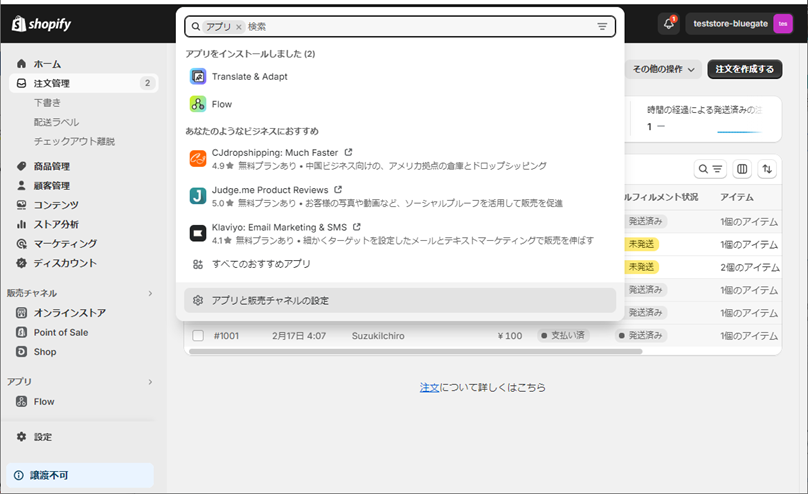This screenshot has height=494, width=808.
Task: Click the search filter icon in search bar
Action: tap(602, 27)
